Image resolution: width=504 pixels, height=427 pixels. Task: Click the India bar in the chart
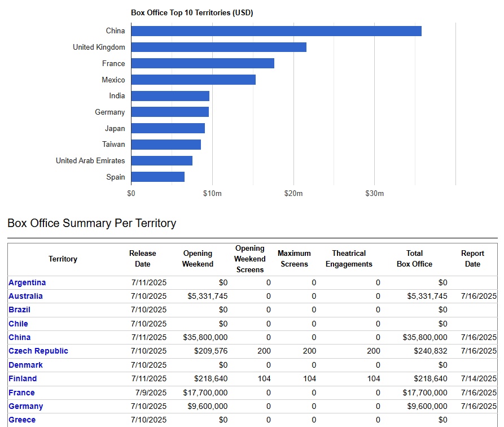[x=170, y=96]
